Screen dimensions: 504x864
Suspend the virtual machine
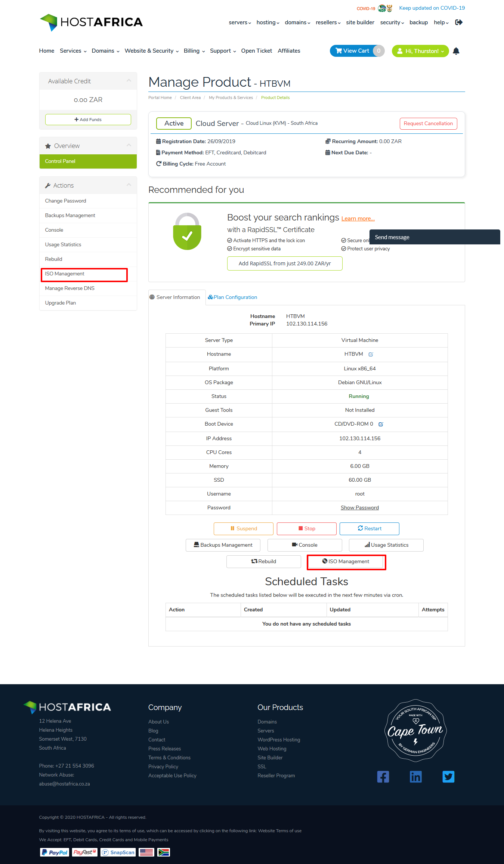(244, 529)
